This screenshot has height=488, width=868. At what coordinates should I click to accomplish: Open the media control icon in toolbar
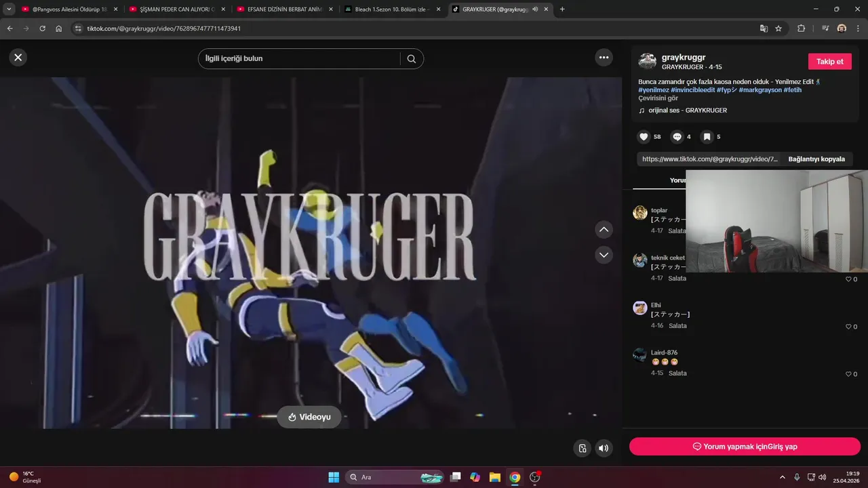coord(825,28)
